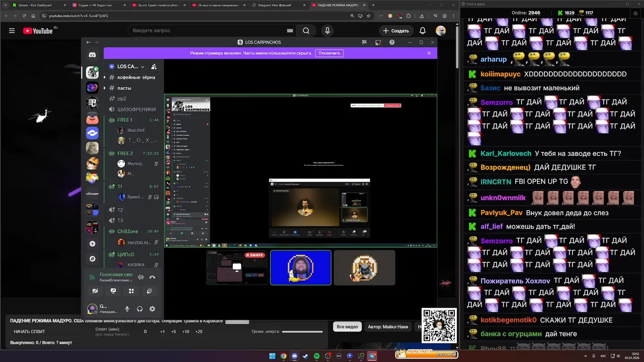
Task: Open YouTube account avatar menu
Action: pyautogui.click(x=441, y=31)
